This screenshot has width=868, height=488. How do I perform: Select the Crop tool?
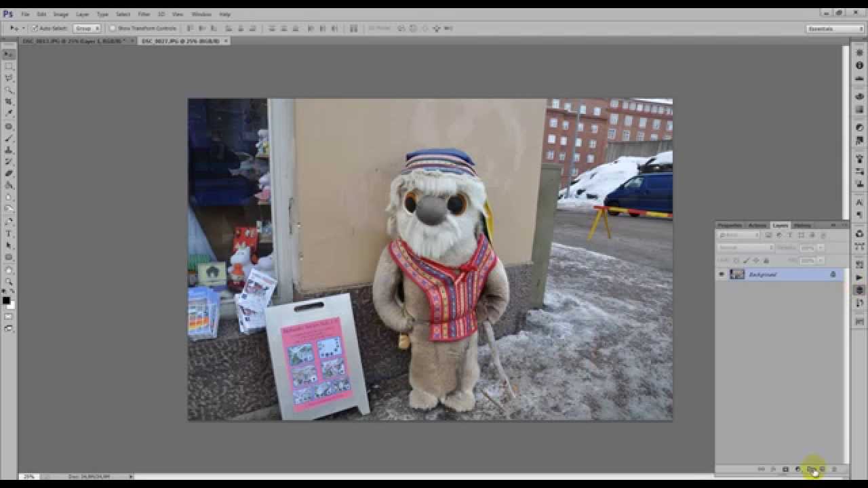coord(9,102)
